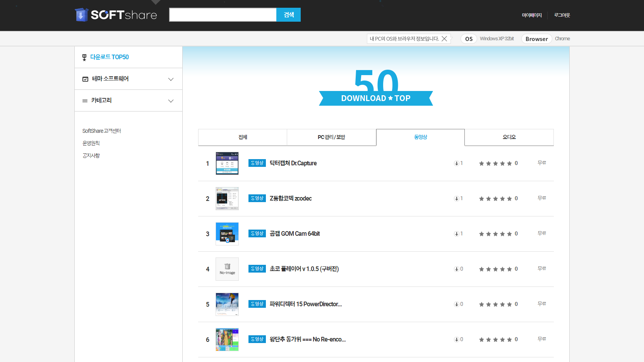
Task: Open the Dr.Capture thumbnail
Action: (227, 163)
